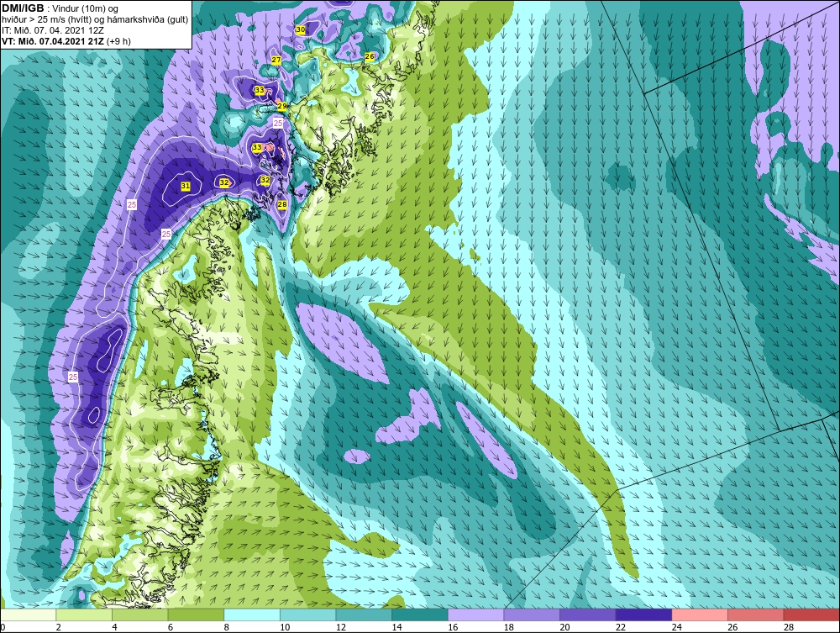Click the yellow gust label 31
The width and height of the screenshot is (840, 633).
[x=186, y=186]
